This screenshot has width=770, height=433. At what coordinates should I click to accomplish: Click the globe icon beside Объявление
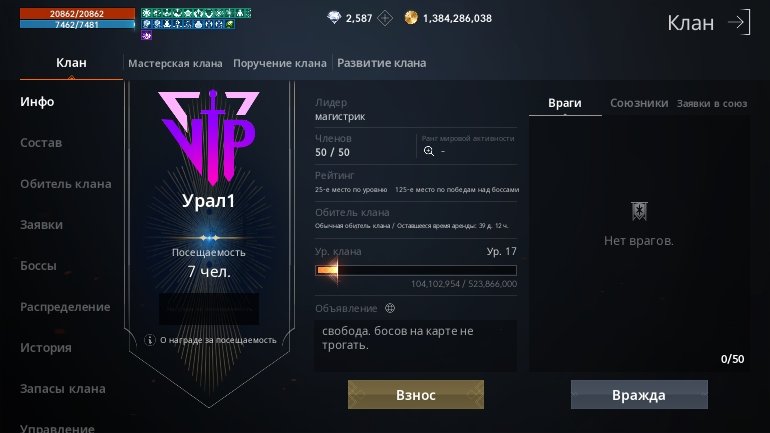point(390,308)
